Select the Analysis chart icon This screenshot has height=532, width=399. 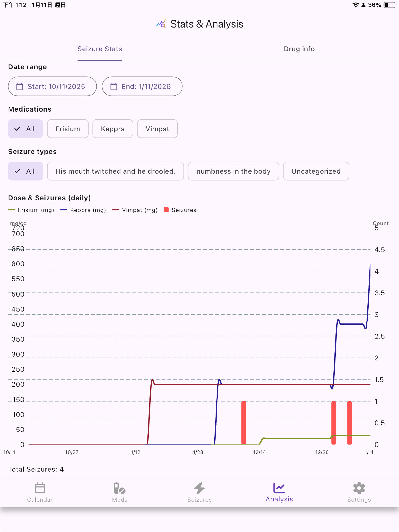point(279,488)
